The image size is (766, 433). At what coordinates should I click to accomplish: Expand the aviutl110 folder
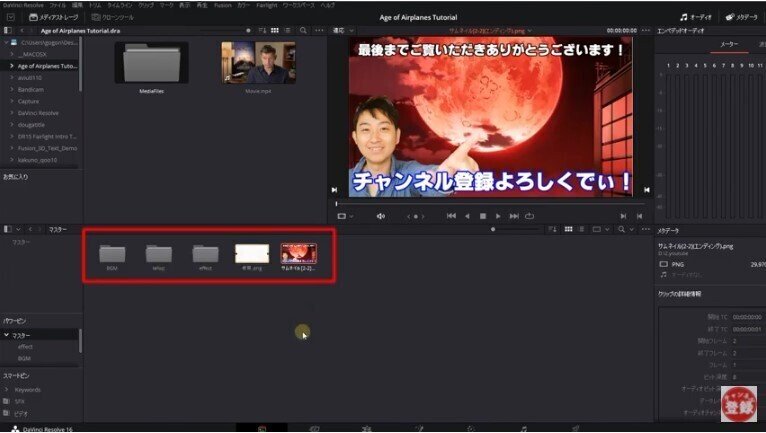point(12,78)
